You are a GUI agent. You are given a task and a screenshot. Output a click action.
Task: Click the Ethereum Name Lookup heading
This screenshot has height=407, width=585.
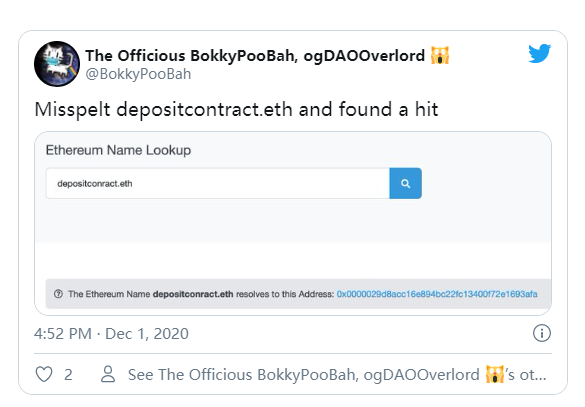click(118, 150)
